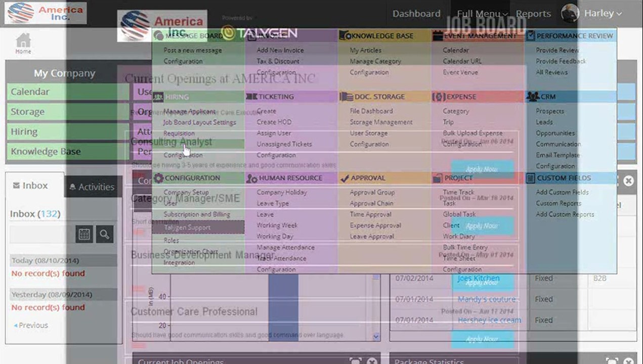
Task: Open the Joes Kitchen client link
Action: [x=478, y=278]
